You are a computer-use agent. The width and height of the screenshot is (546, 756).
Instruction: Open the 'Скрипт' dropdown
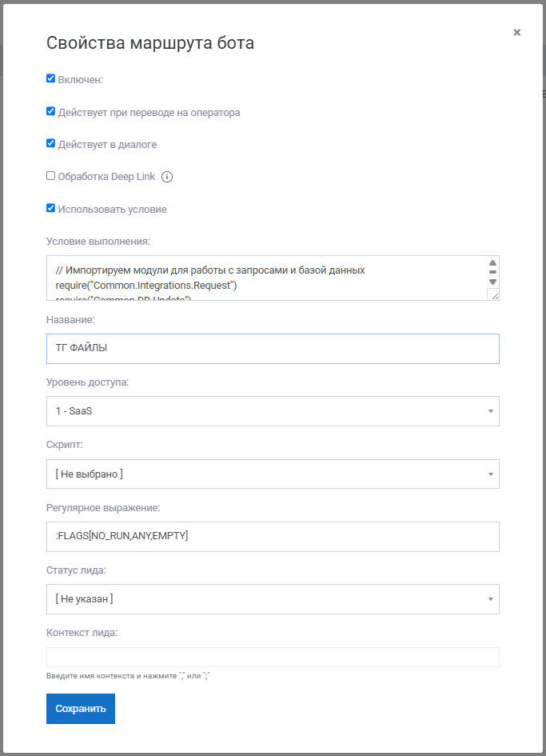click(x=273, y=474)
